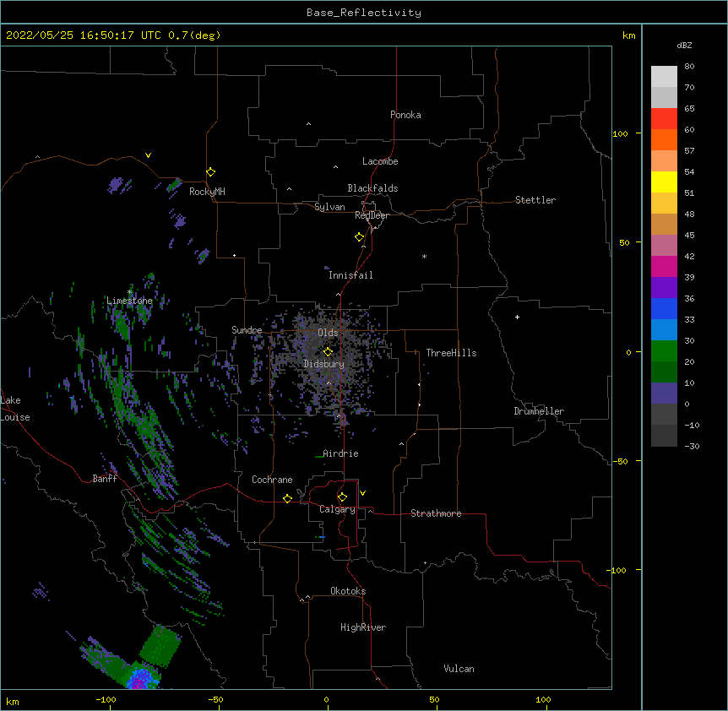This screenshot has height=711, width=728.
Task: Click the yellow diamond marker beside RockyMH
Action: tap(210, 172)
